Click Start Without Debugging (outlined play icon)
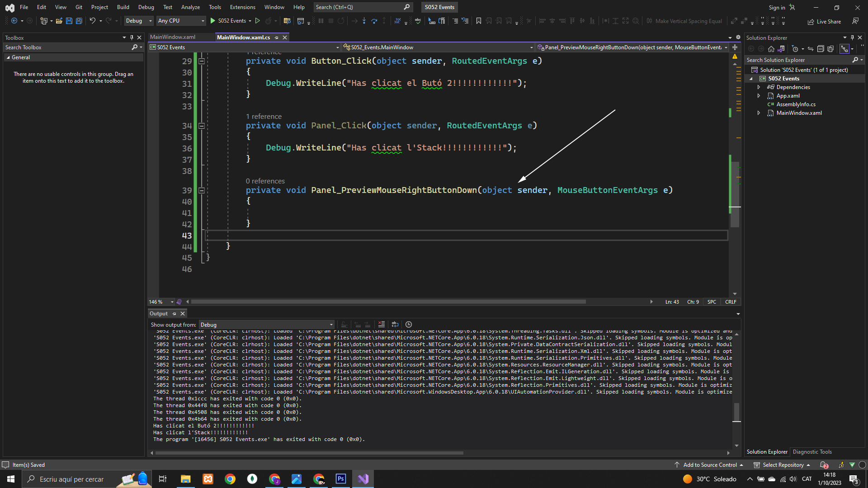Screen dimensions: 868x488 258,21
